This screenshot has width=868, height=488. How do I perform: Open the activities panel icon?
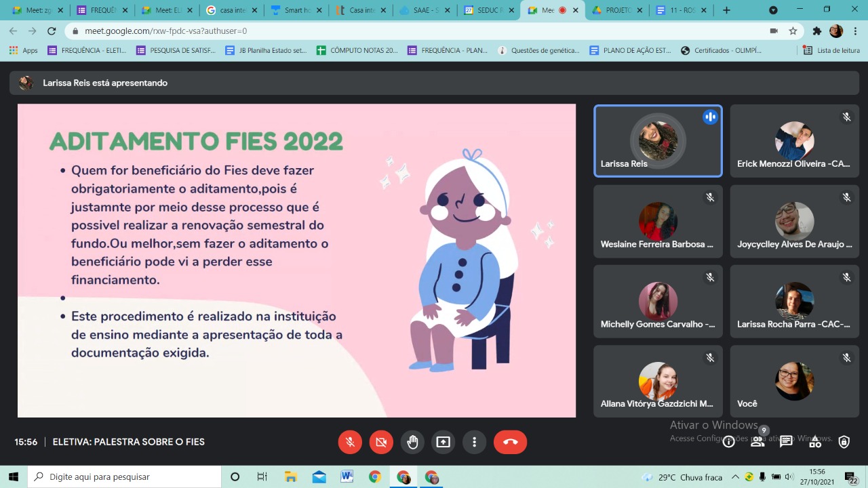[815, 442]
